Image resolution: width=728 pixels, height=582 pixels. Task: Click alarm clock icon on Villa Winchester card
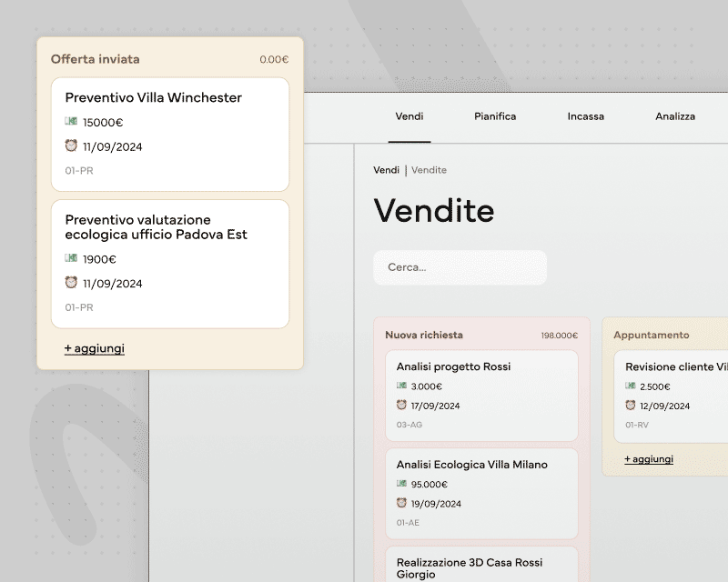pos(71,145)
